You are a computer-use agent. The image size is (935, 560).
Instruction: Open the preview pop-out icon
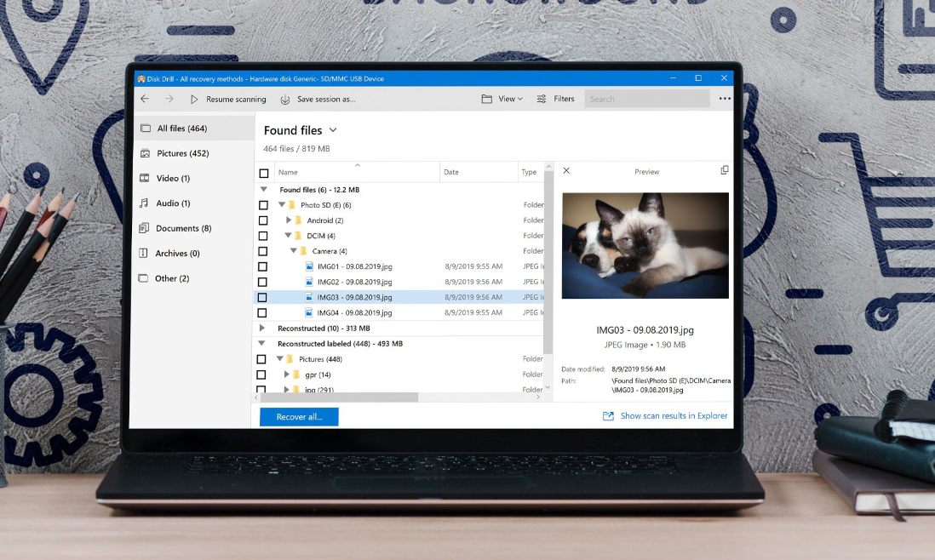click(724, 170)
